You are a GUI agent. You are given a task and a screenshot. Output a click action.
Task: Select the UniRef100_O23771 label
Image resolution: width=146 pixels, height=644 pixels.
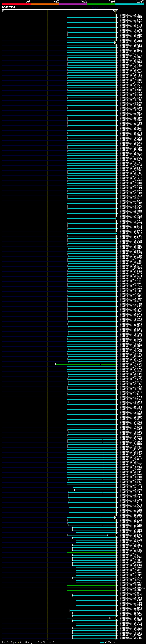[131, 595]
